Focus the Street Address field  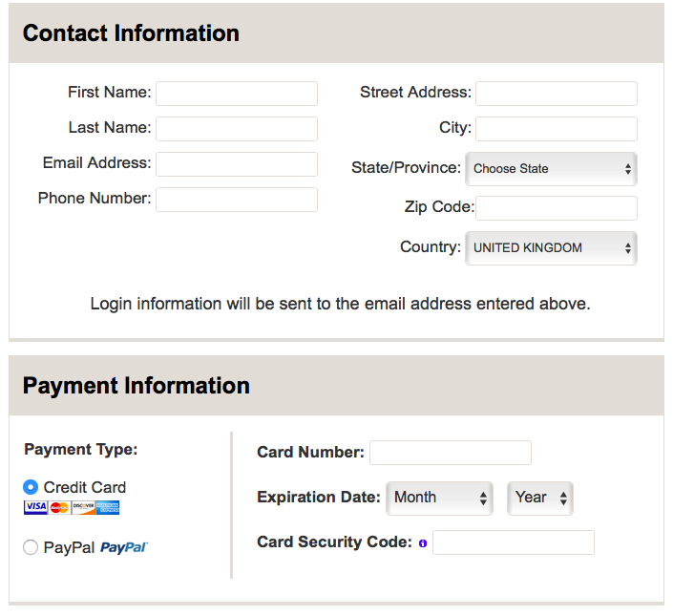coord(557,94)
